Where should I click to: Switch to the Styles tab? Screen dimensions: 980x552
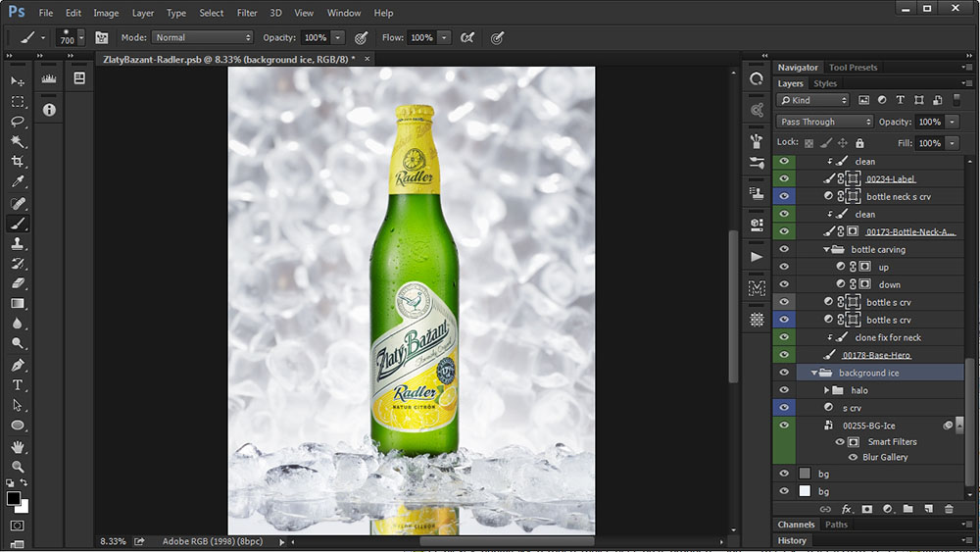(825, 83)
